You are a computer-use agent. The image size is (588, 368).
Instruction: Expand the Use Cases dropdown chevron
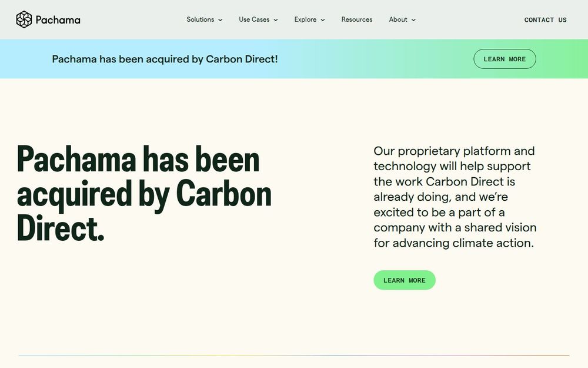[x=276, y=20]
